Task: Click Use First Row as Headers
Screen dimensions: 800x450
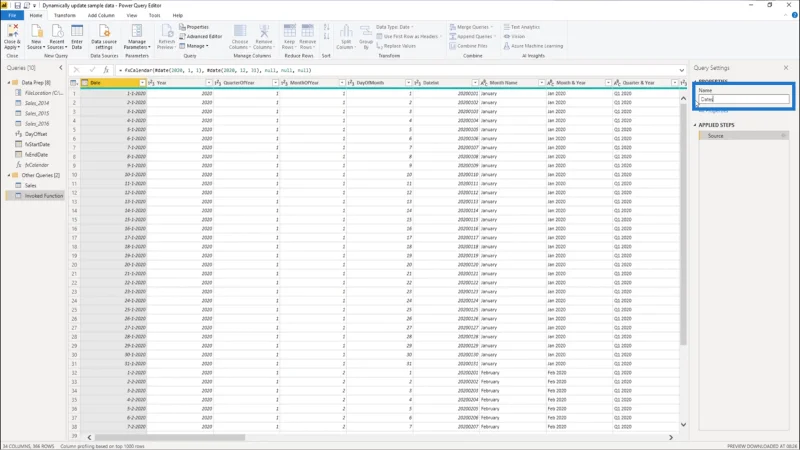Action: point(409,36)
